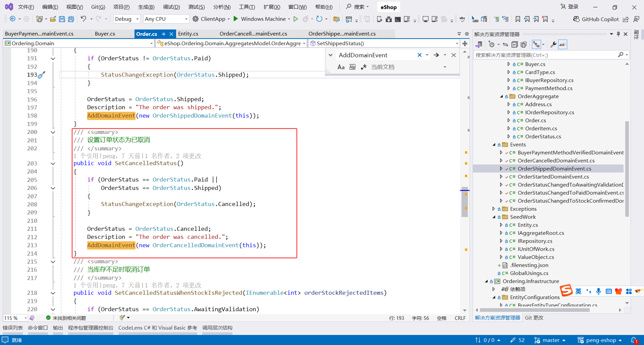The height and width of the screenshot is (345, 644).
Task: Click the Save All icon
Action: pyautogui.click(x=71, y=19)
